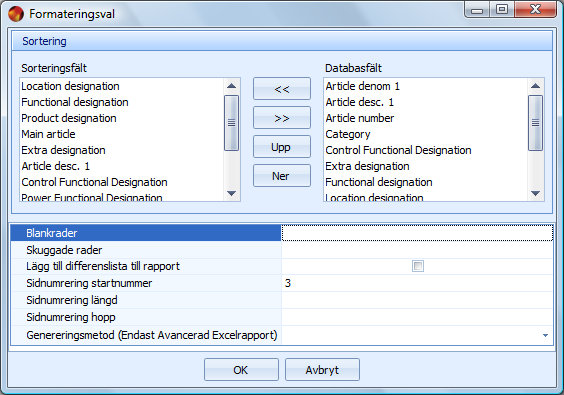This screenshot has width=564, height=395.
Task: Cancel with the Avbryt button
Action: coord(322,369)
